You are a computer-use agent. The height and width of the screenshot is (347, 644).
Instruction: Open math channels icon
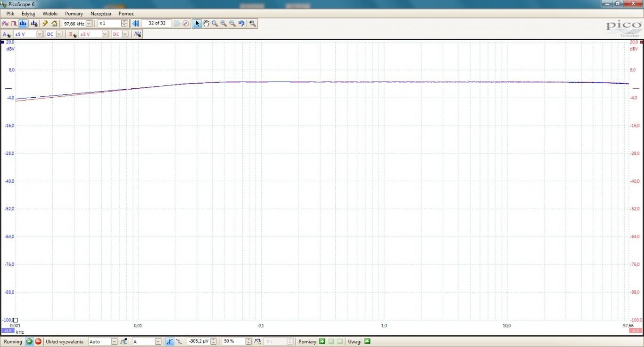pyautogui.click(x=137, y=34)
